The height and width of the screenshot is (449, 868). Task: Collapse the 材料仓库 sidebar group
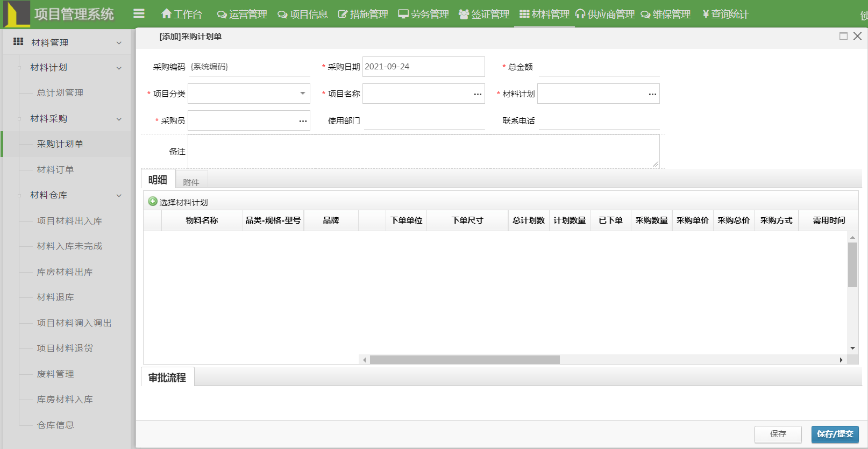[x=119, y=195]
